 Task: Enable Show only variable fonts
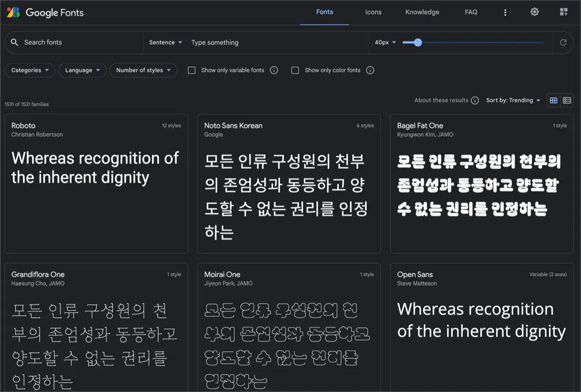pos(192,70)
